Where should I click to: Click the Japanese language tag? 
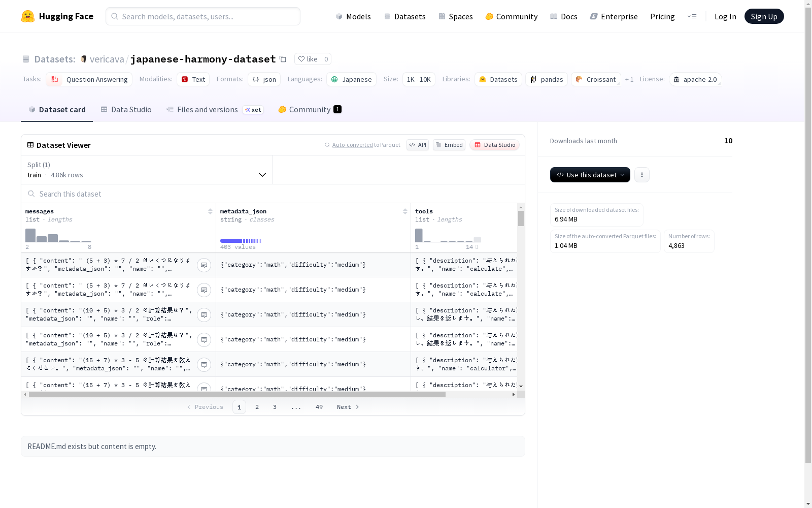(352, 79)
